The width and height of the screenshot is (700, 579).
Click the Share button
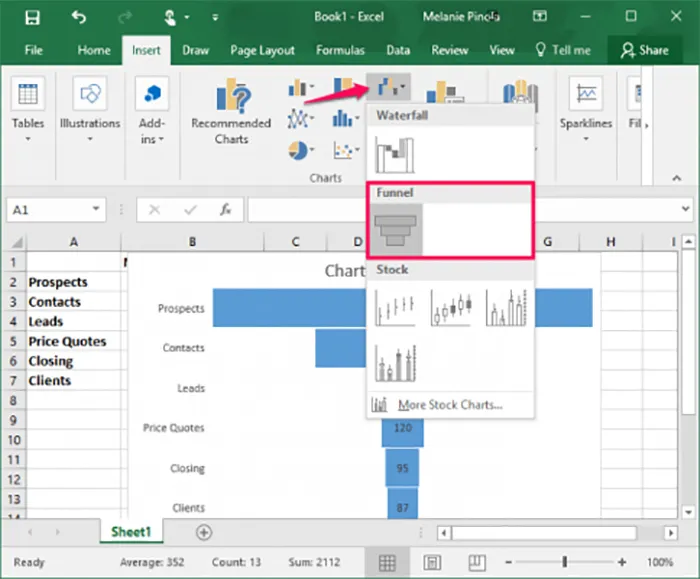[x=644, y=50]
